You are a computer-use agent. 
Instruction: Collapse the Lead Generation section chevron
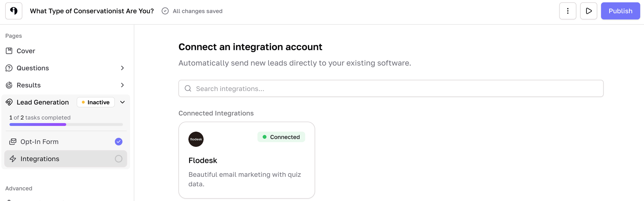[122, 102]
